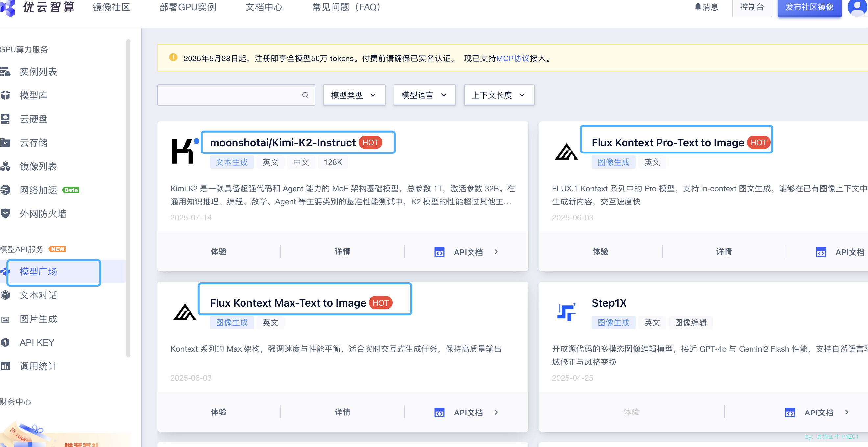The image size is (868, 447).
Task: Click the arrow after Kimi API文档
Action: [x=496, y=252]
